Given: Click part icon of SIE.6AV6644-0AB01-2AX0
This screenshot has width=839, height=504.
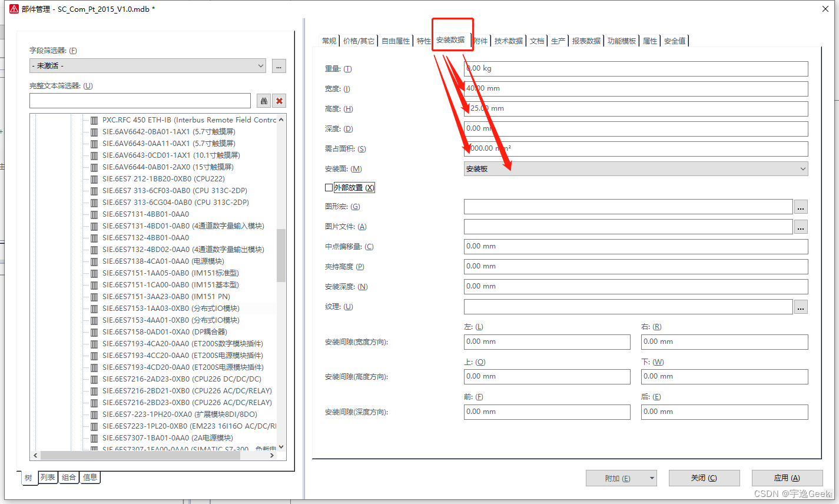Looking at the screenshot, I should tap(94, 167).
